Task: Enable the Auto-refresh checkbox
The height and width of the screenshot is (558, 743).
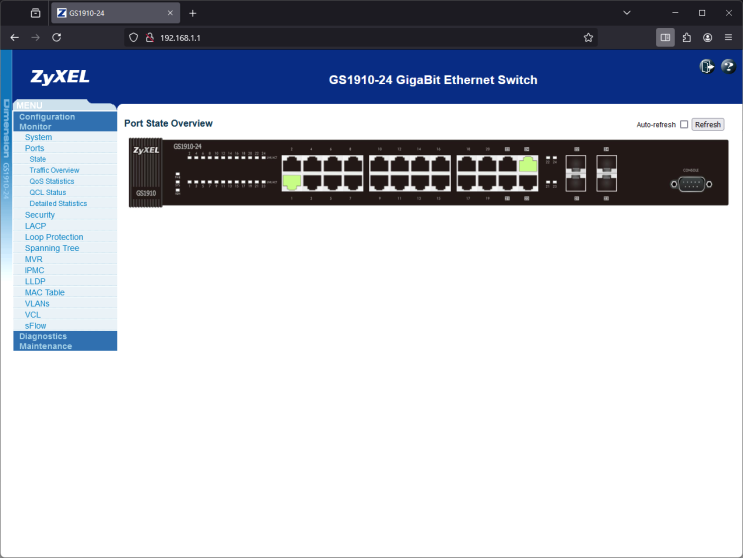Action: click(684, 124)
